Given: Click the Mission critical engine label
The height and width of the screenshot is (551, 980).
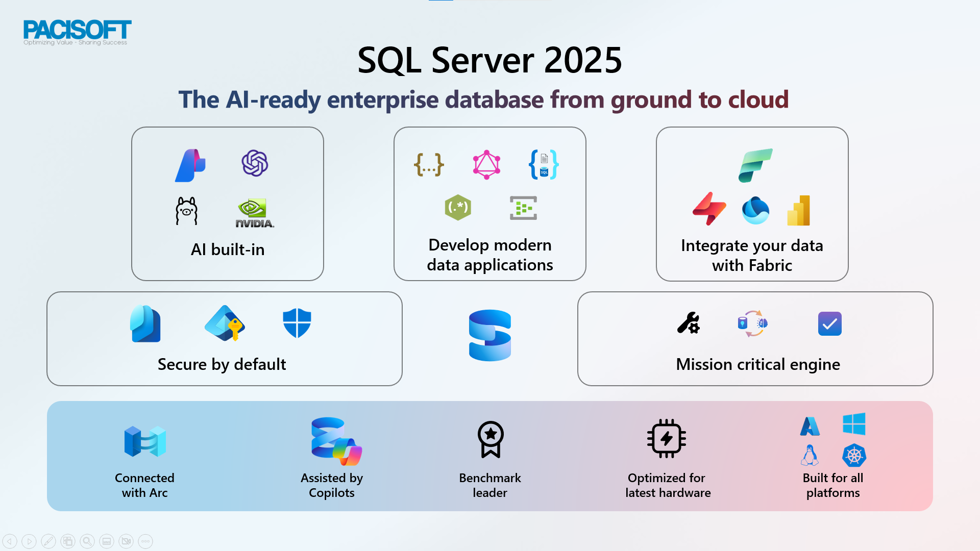Looking at the screenshot, I should coord(758,364).
